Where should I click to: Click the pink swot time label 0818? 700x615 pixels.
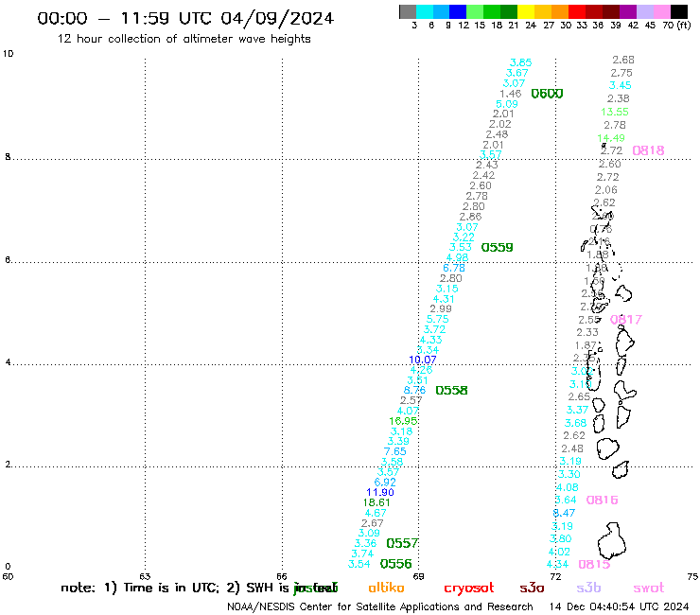pos(648,150)
